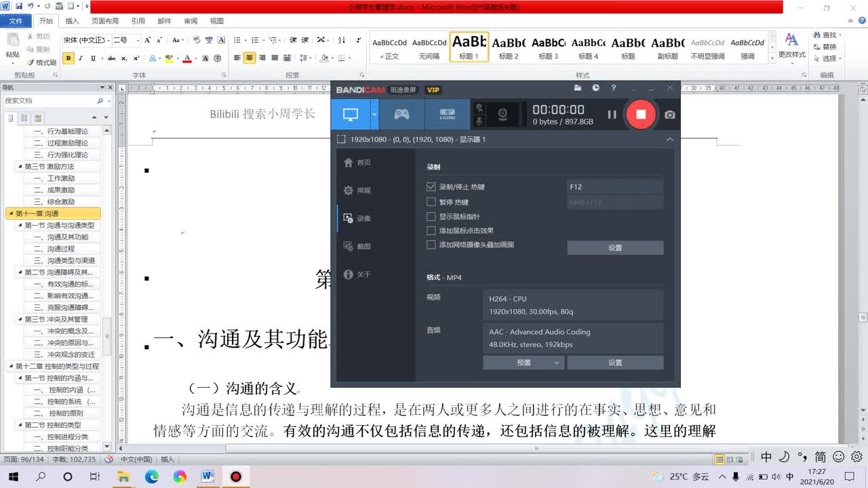Viewport: 868px width, 488px height.
Task: Apply red font color
Action: point(187,58)
